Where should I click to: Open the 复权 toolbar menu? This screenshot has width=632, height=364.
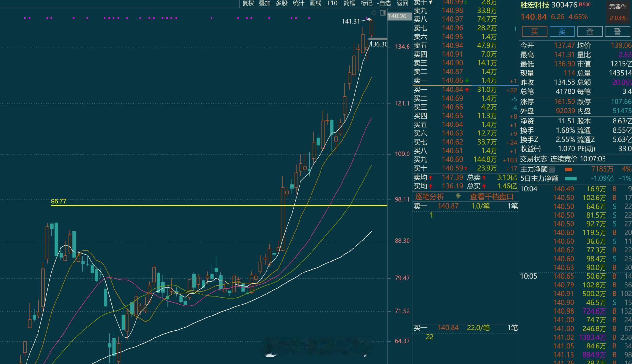248,4
